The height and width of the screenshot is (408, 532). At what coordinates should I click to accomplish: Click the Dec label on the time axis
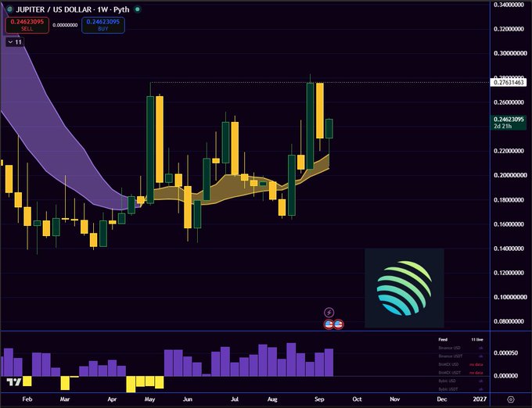click(x=442, y=399)
